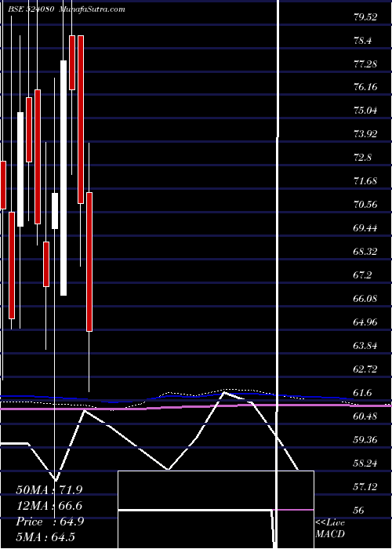This screenshot has width=392, height=549.
Task: Click the 67.2 axis label
Action: coord(362,275)
